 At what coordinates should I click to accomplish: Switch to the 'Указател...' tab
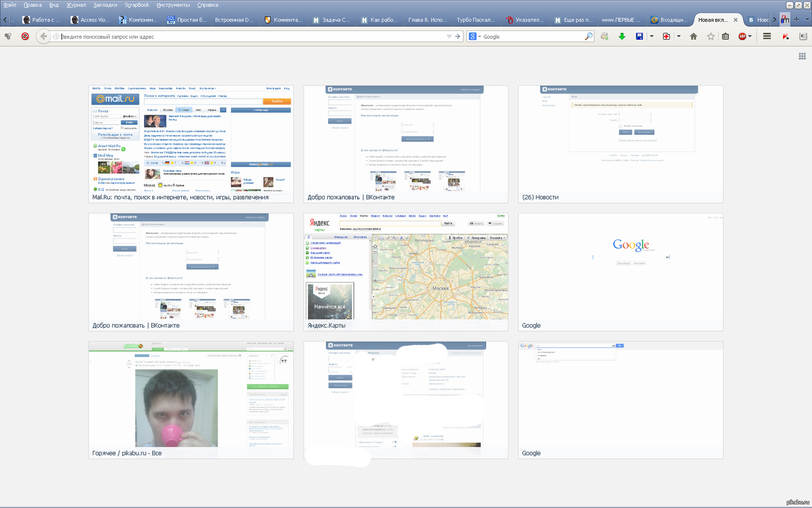coord(525,20)
